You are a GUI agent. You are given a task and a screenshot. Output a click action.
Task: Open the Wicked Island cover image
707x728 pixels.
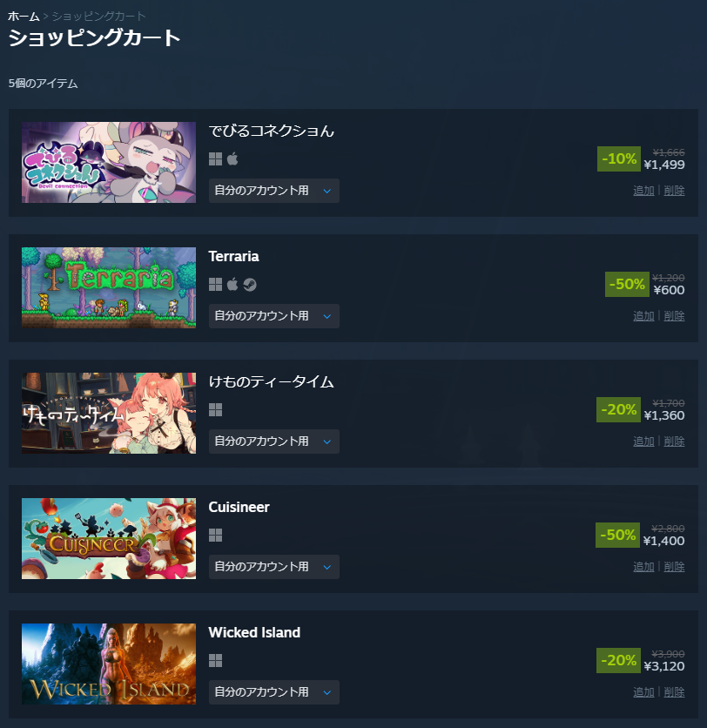click(109, 664)
